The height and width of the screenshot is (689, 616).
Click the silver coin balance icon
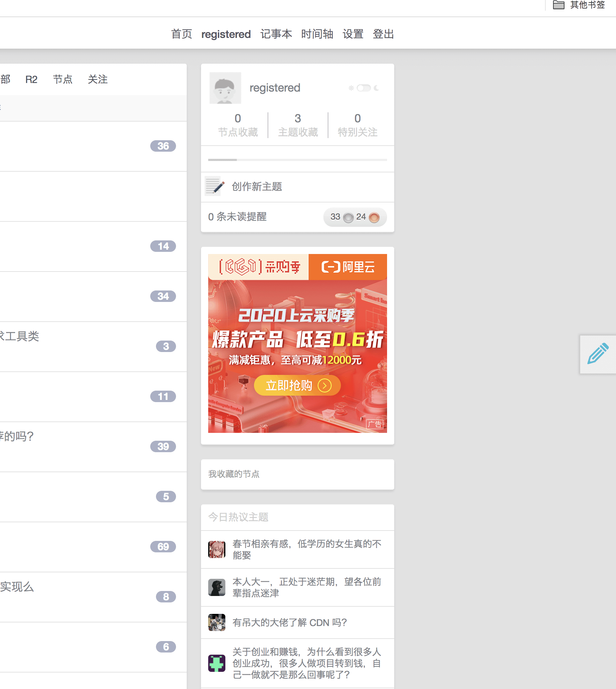click(348, 218)
